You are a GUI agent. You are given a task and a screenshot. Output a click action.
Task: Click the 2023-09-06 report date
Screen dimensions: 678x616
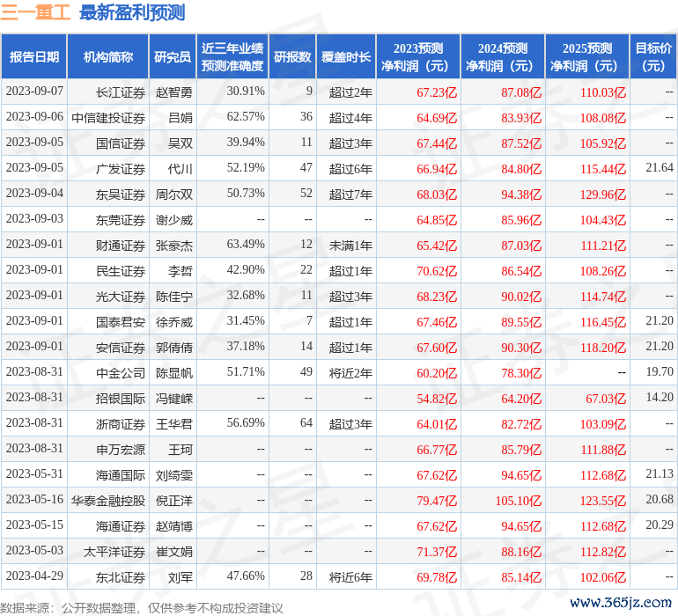coord(34,117)
